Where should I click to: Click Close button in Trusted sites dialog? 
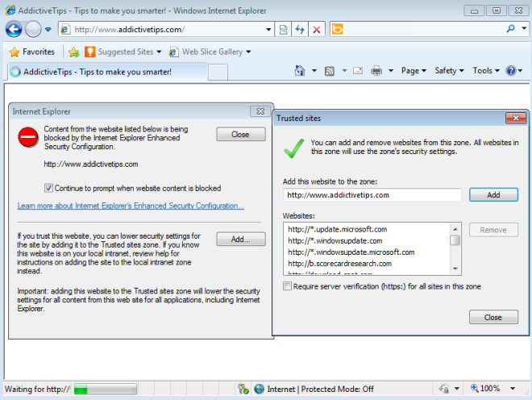pos(493,317)
